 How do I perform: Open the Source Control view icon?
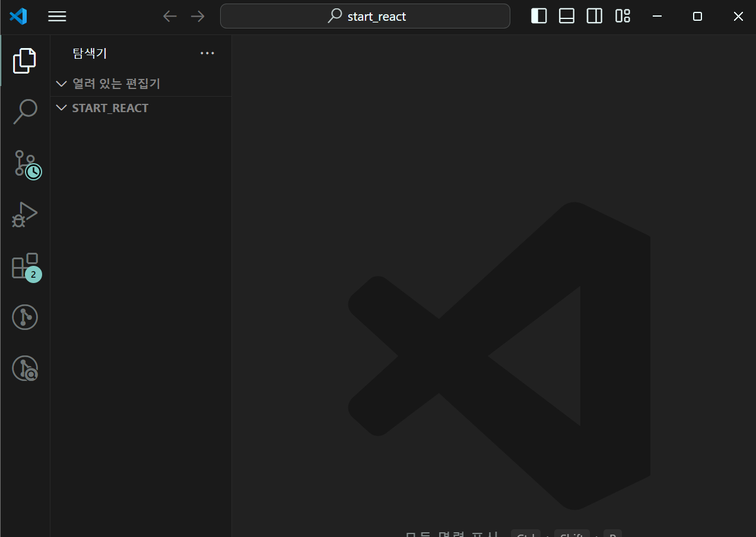27,164
